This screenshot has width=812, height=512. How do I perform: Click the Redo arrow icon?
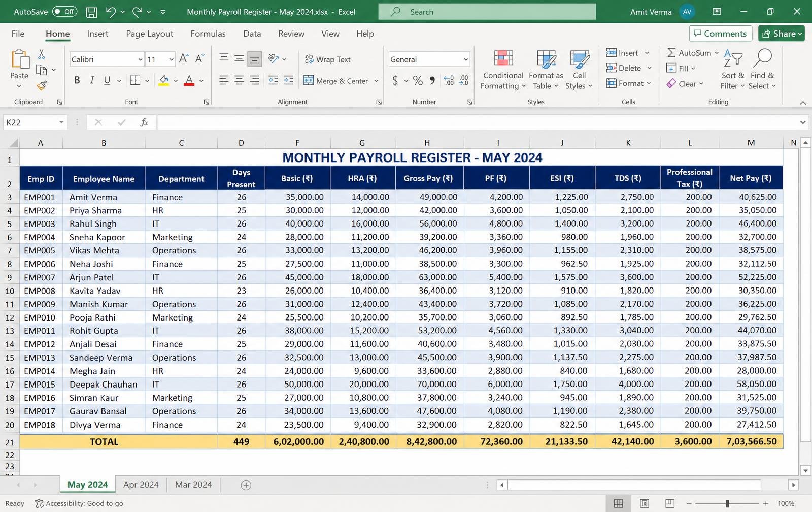click(137, 12)
